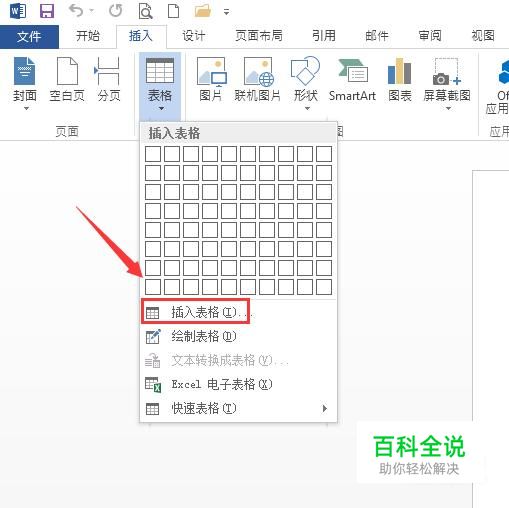
Task: Open the Undo history dropdown arrow
Action: (91, 11)
